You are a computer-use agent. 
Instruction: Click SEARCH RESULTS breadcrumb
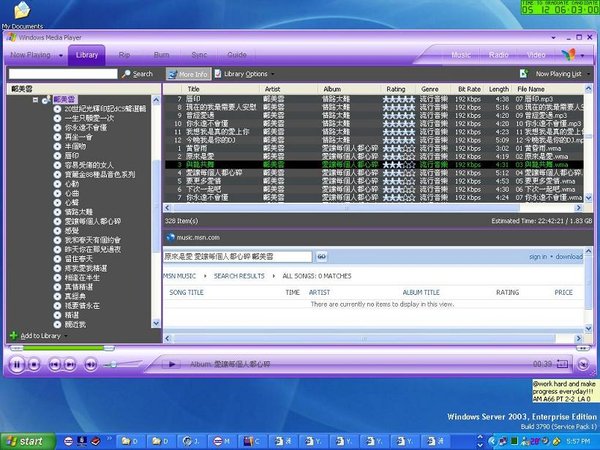point(239,276)
